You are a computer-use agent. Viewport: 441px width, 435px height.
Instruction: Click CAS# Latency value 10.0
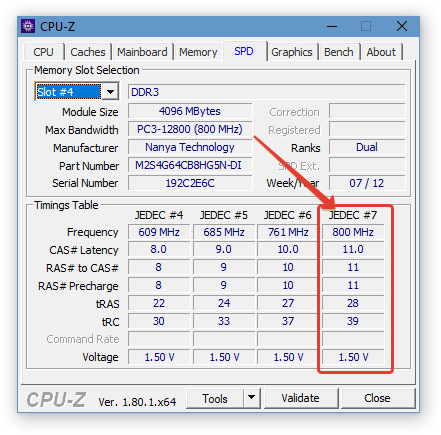tap(288, 249)
